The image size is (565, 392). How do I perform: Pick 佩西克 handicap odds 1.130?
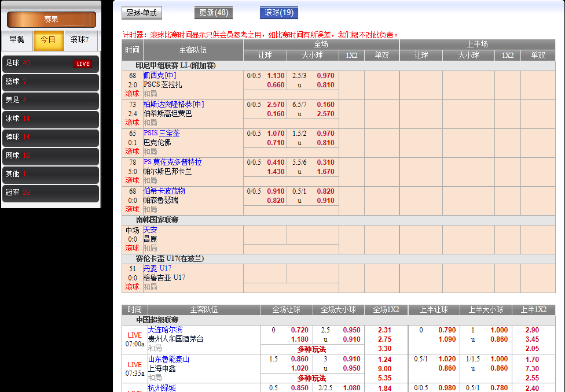click(276, 76)
